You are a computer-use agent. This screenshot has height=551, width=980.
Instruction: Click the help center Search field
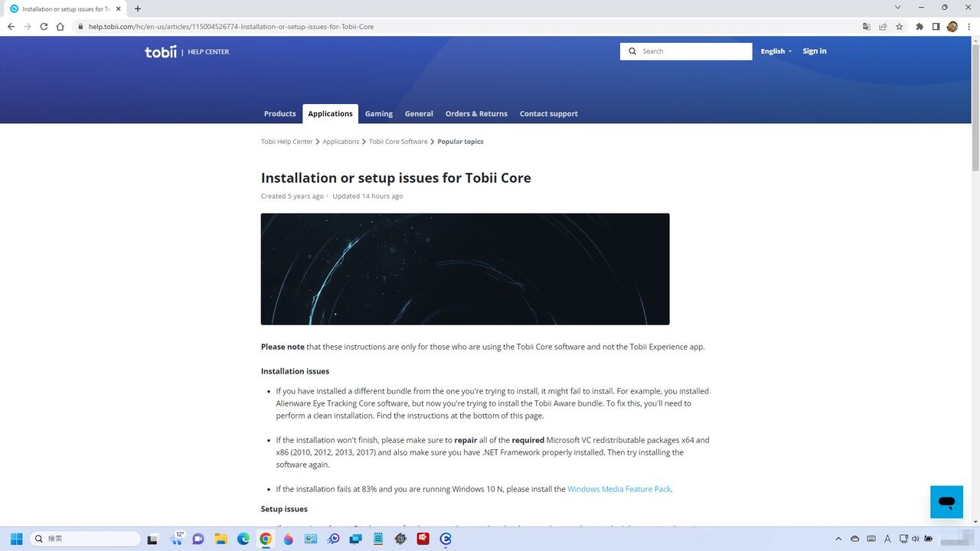(686, 51)
